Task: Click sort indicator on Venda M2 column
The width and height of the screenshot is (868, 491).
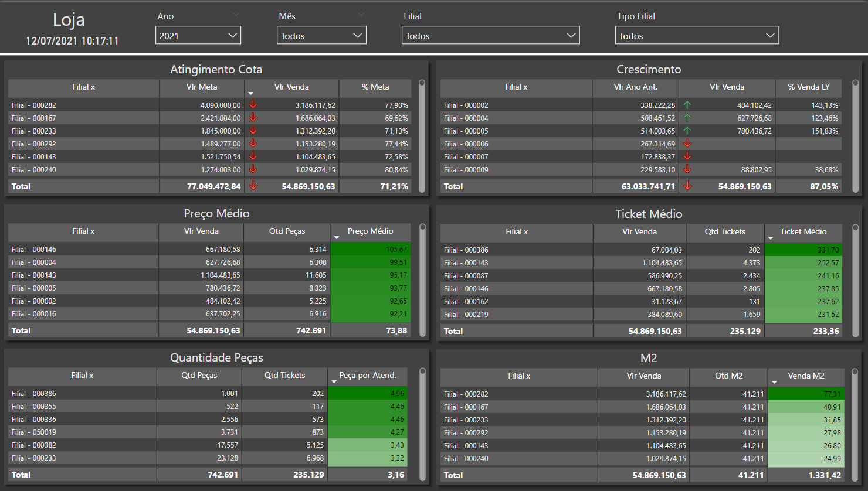Action: coord(774,382)
